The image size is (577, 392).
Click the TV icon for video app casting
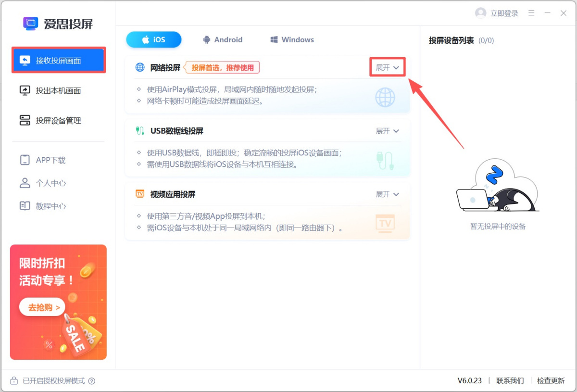(x=140, y=194)
